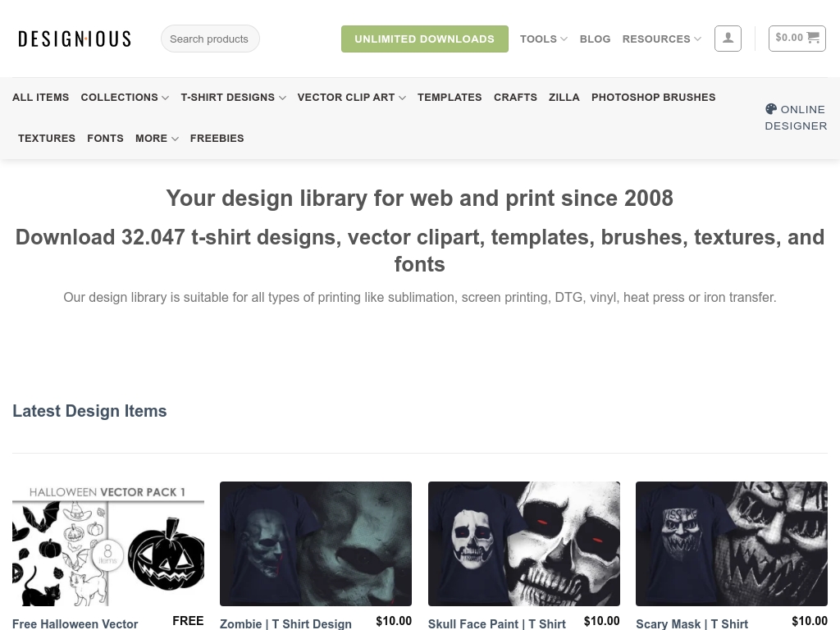Click the $10.00 price of Scary Mask
The height and width of the screenshot is (630, 840).
(810, 621)
